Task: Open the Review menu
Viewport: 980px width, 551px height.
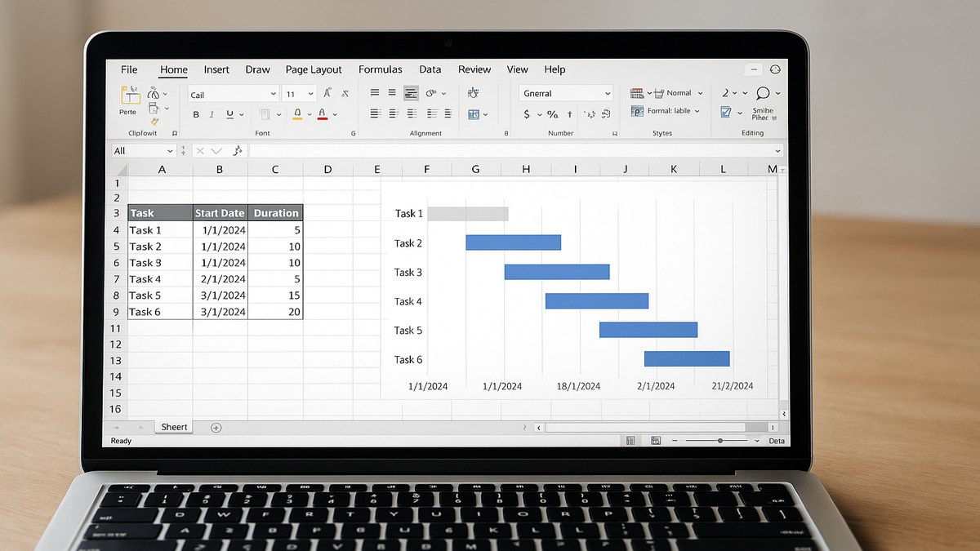Action: 474,69
